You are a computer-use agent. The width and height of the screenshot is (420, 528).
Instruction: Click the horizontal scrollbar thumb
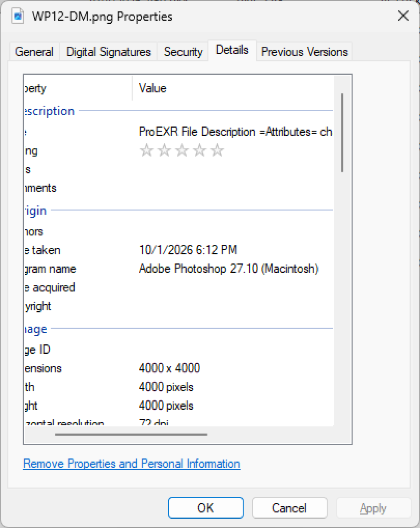(x=131, y=435)
